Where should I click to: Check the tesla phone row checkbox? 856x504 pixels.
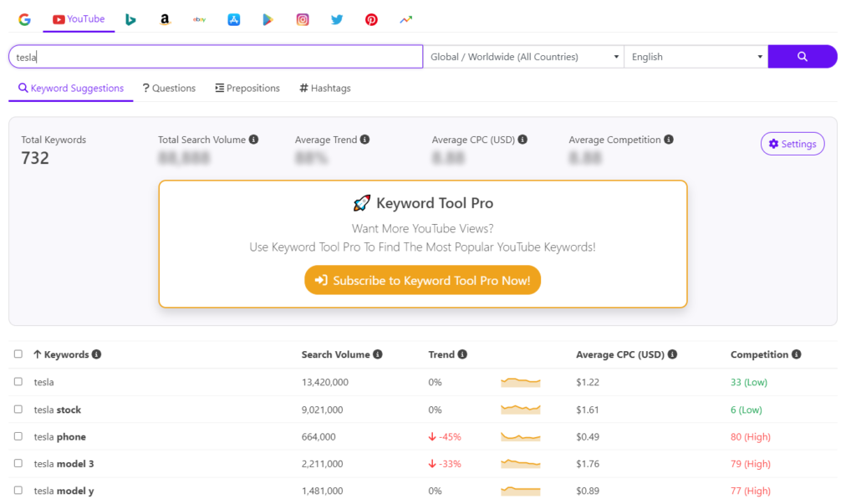click(18, 436)
